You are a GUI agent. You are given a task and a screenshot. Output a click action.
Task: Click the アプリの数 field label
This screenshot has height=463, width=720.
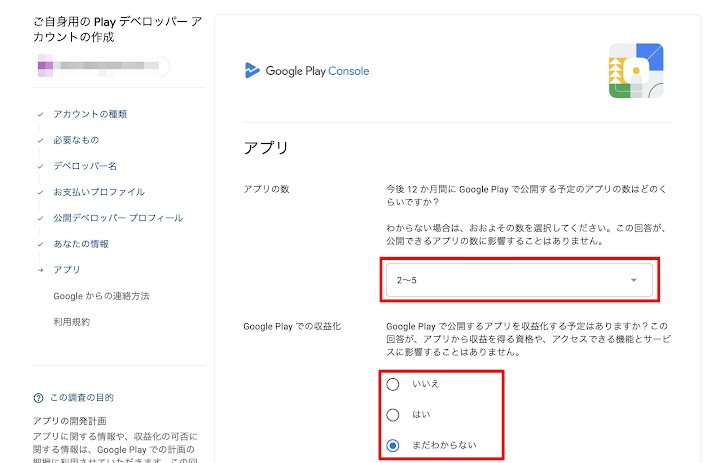266,189
